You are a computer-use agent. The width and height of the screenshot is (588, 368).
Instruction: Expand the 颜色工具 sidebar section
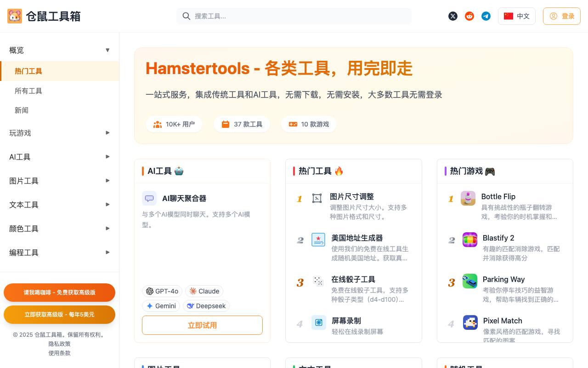coord(60,229)
